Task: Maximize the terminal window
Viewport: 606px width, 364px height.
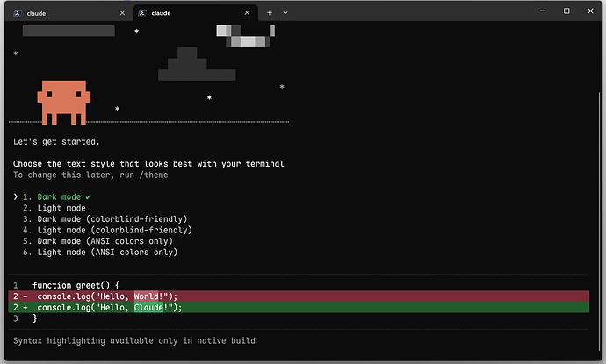Action: pos(566,11)
